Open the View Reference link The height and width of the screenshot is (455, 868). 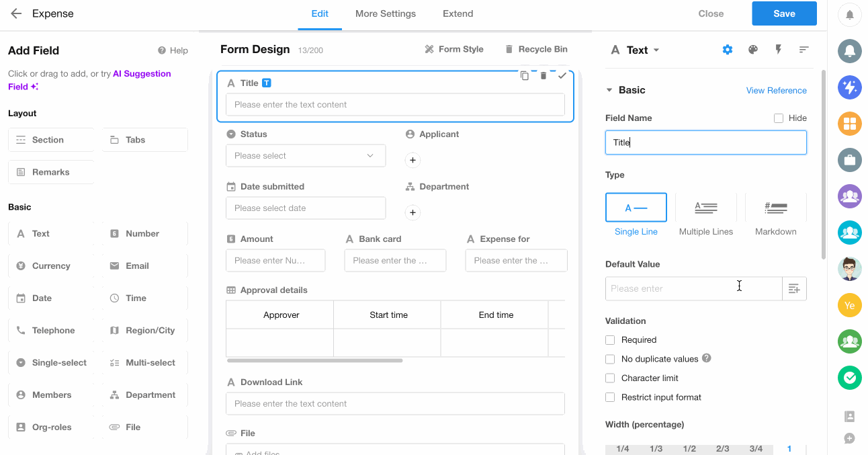pyautogui.click(x=776, y=91)
